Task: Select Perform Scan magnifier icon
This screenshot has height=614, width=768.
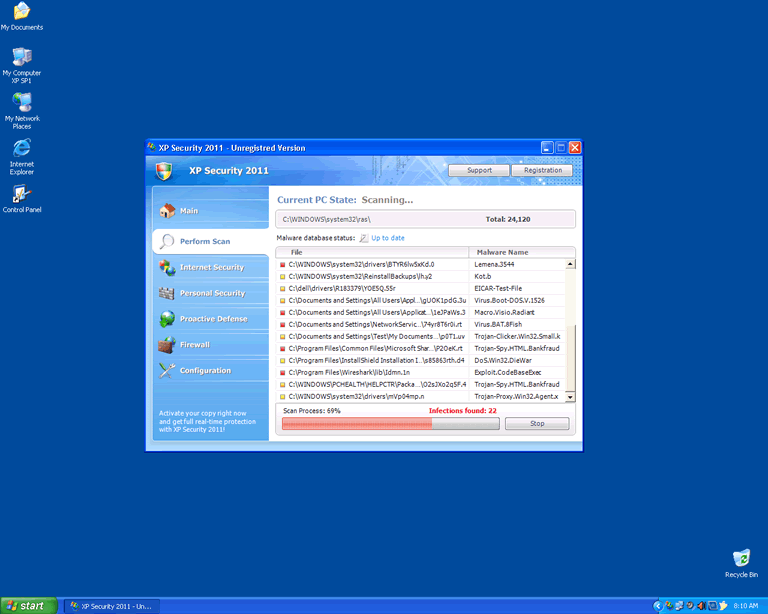Action: (167, 241)
